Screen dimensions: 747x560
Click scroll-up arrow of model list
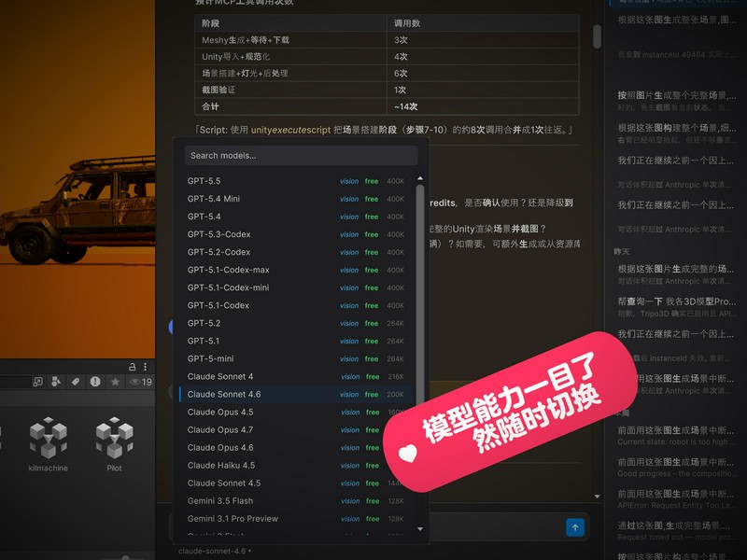tap(420, 178)
